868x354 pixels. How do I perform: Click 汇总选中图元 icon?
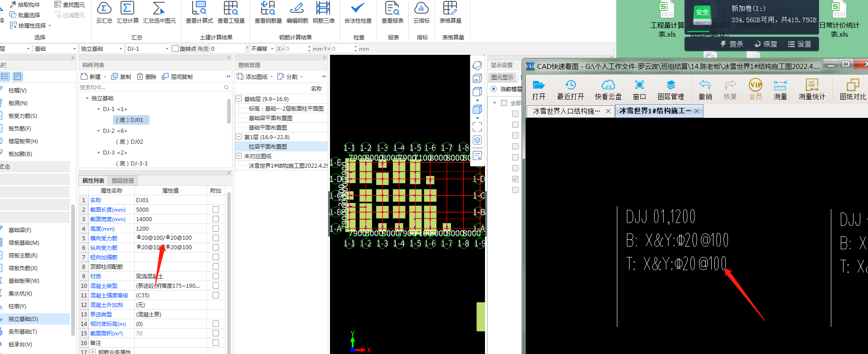(x=159, y=8)
